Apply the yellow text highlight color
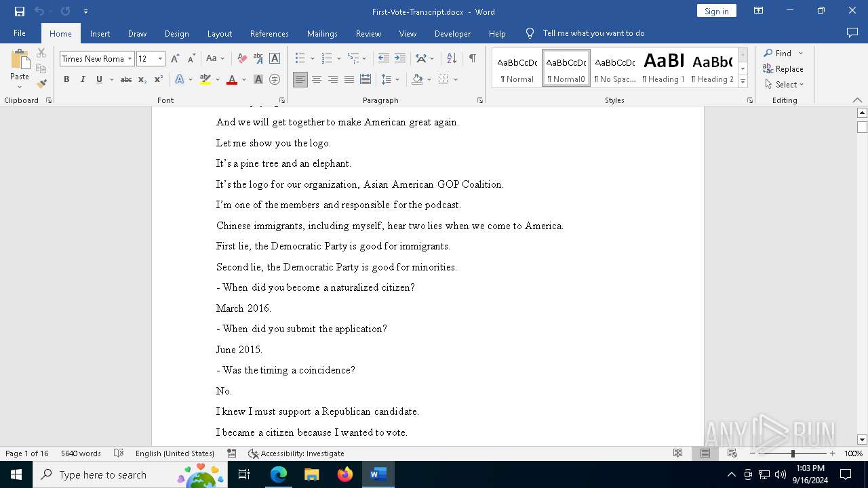This screenshot has height=488, width=868. tap(205, 79)
